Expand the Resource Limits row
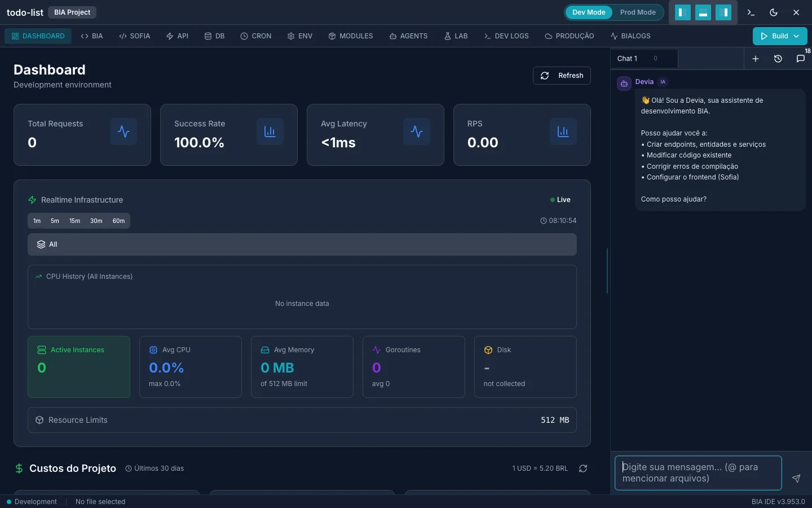Viewport: 812px width, 508px height. tap(302, 420)
